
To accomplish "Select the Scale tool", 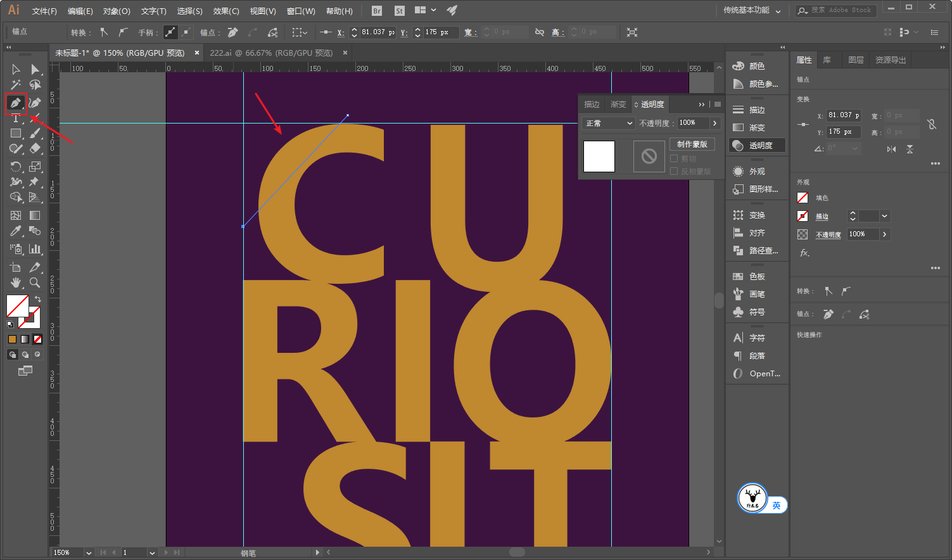I will click(35, 167).
